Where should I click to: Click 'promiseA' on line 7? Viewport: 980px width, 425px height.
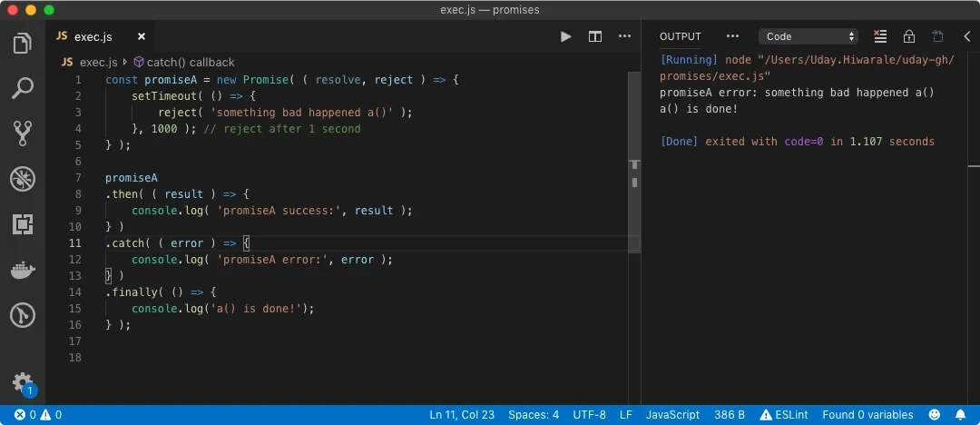click(x=132, y=178)
